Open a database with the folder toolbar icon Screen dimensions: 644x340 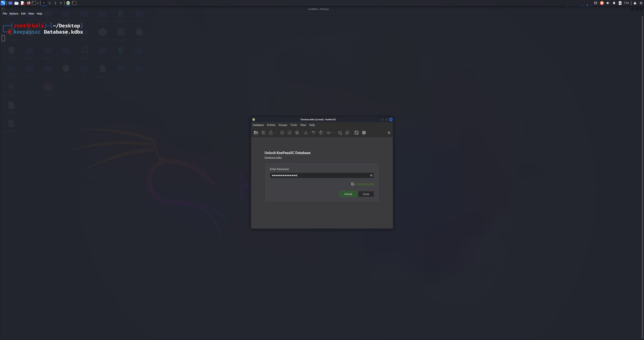[256, 133]
